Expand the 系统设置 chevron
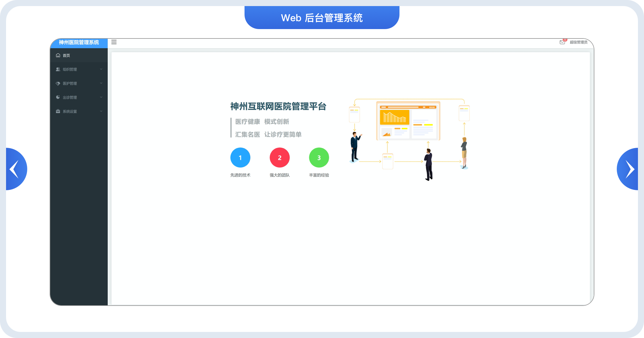Screen dimensions: 644x338 point(101,111)
